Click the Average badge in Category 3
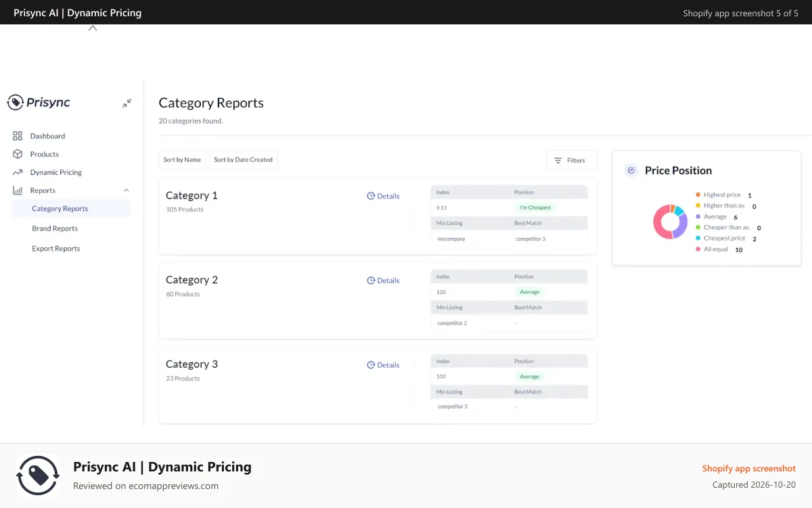Screen dimensions: 812x508 pyautogui.click(x=530, y=377)
